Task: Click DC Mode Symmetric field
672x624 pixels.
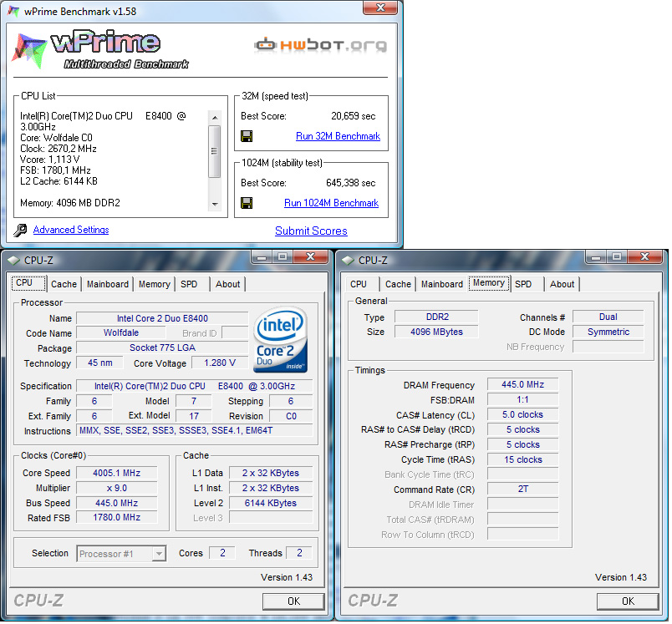Action: (x=608, y=332)
